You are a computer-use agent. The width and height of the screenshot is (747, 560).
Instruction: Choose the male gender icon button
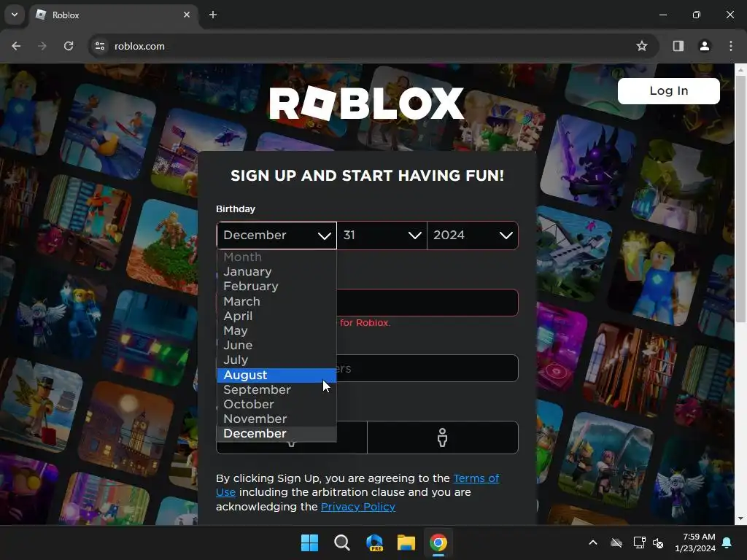443,437
